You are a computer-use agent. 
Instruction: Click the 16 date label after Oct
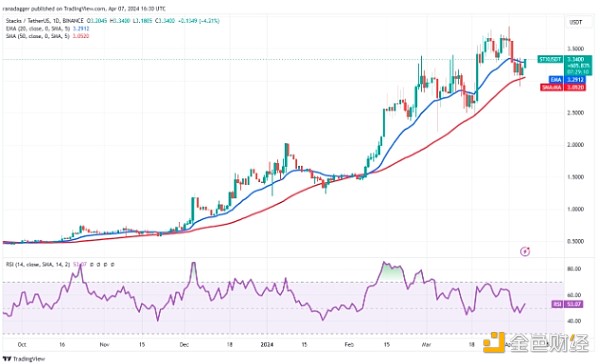(62, 344)
